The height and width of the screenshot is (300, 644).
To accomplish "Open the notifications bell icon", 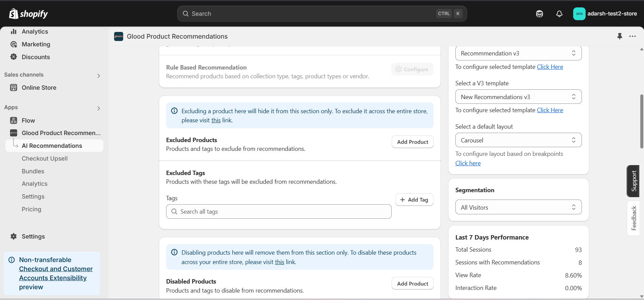I will [559, 14].
